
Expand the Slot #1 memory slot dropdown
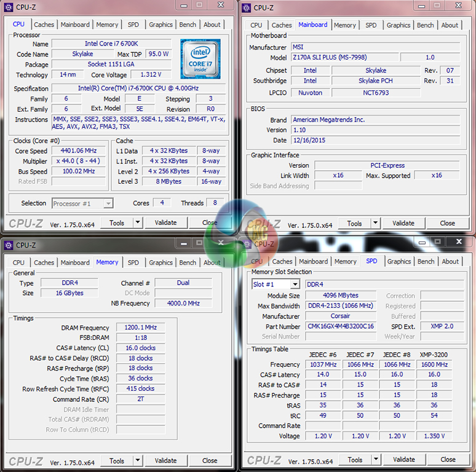(x=295, y=284)
